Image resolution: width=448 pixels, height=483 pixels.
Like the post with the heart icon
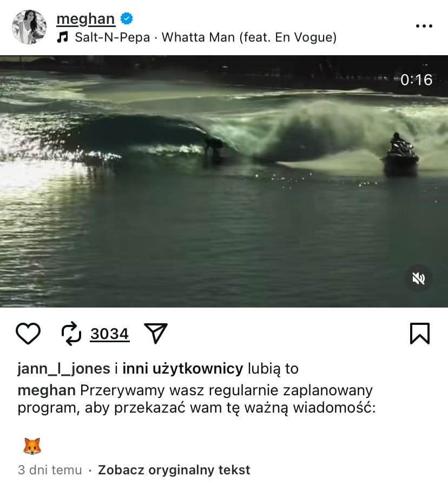[x=28, y=334]
